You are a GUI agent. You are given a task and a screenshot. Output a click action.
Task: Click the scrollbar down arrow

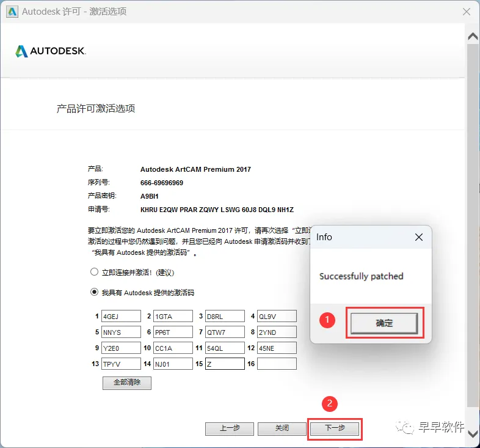473,434
